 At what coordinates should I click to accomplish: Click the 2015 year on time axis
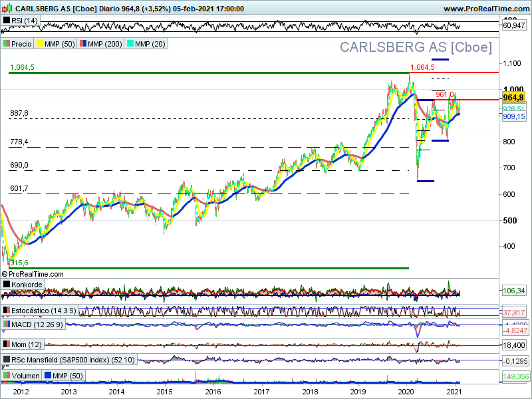coord(164,392)
